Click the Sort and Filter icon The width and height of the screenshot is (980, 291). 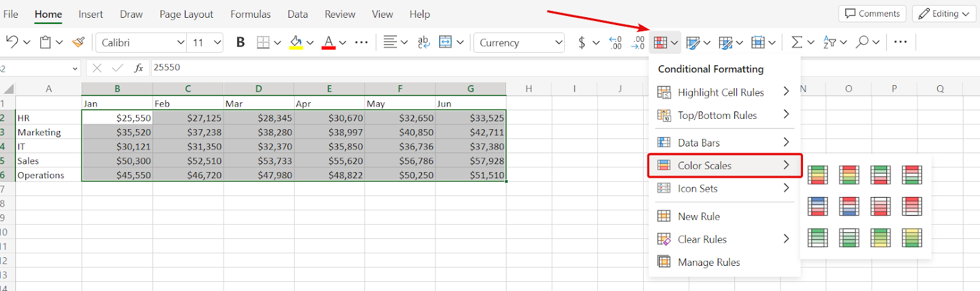(x=830, y=42)
